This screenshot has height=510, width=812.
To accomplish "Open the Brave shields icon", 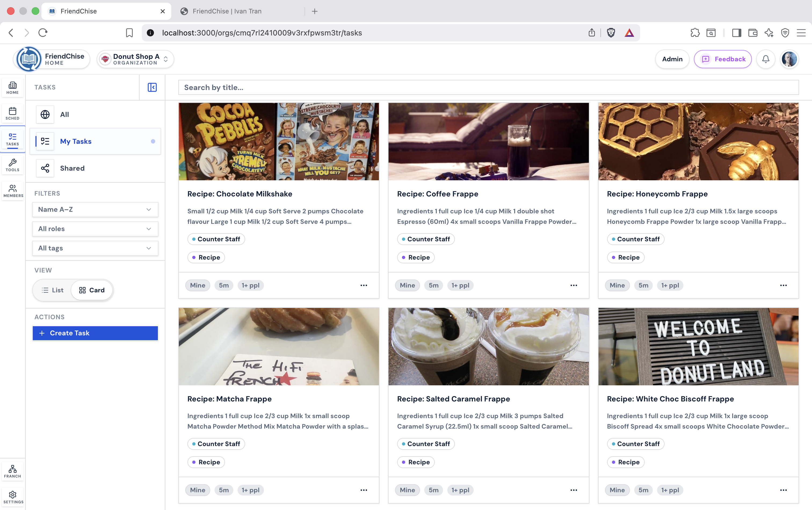I will tap(611, 33).
